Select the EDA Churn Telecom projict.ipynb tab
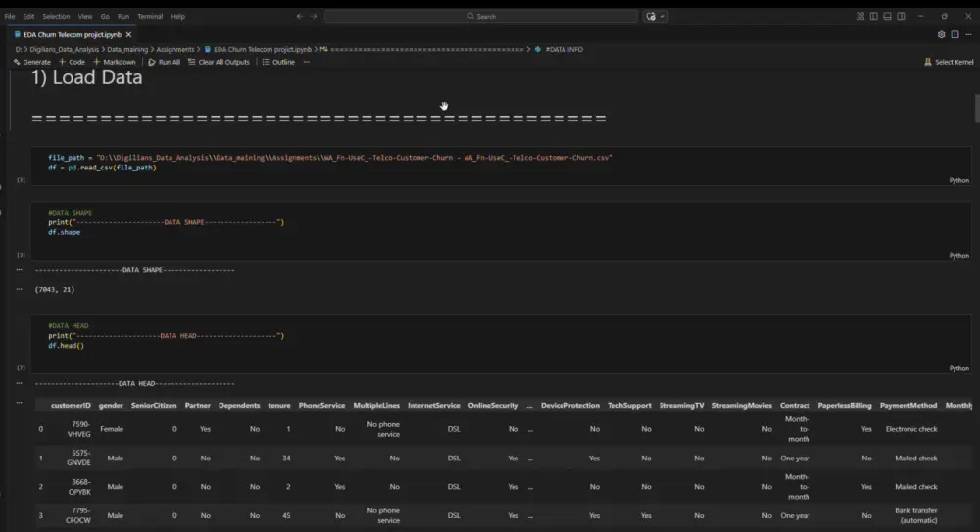980x532 pixels. 73,35
